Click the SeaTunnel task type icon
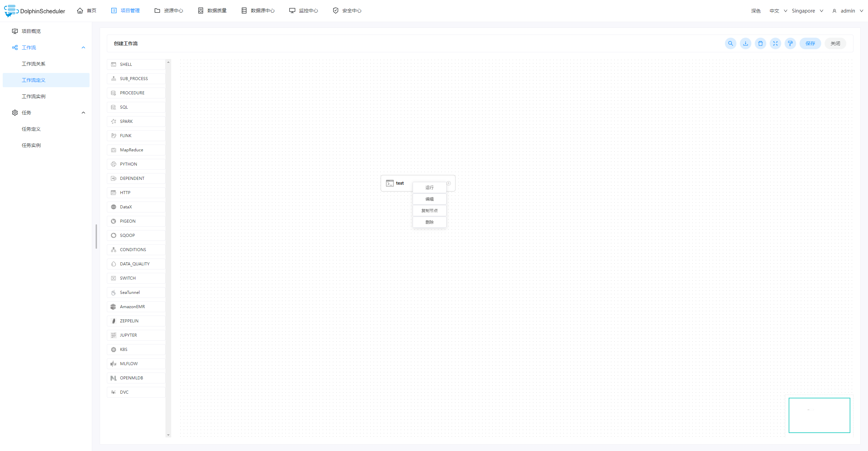 (114, 293)
